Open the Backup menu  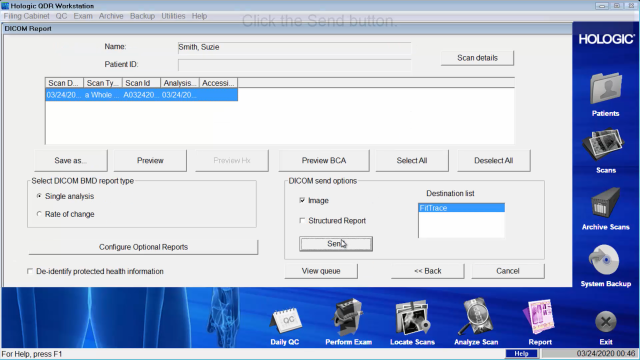click(x=142, y=16)
